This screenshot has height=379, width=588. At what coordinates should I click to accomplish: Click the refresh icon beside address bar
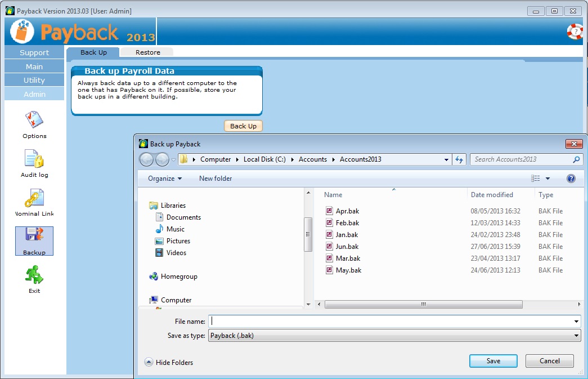click(459, 159)
